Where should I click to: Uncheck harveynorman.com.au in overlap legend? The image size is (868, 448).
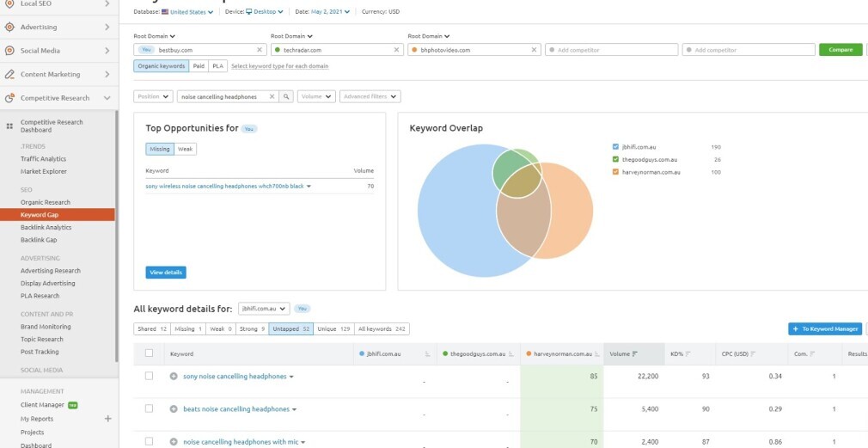coord(615,172)
